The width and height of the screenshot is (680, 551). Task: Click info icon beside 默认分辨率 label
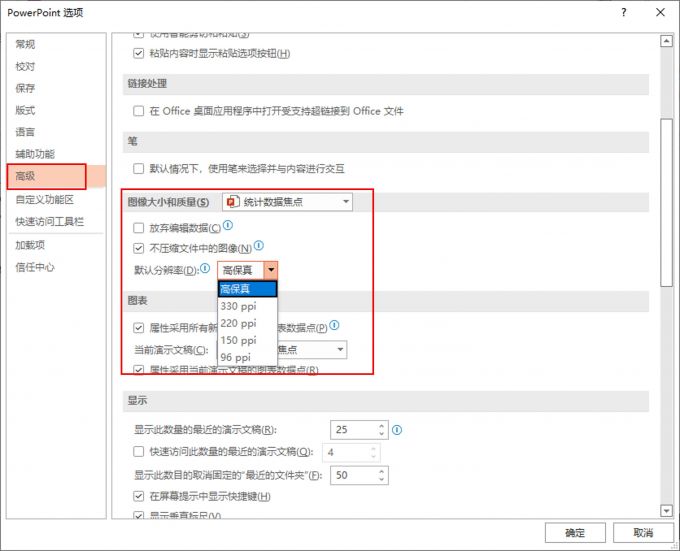[x=205, y=268]
